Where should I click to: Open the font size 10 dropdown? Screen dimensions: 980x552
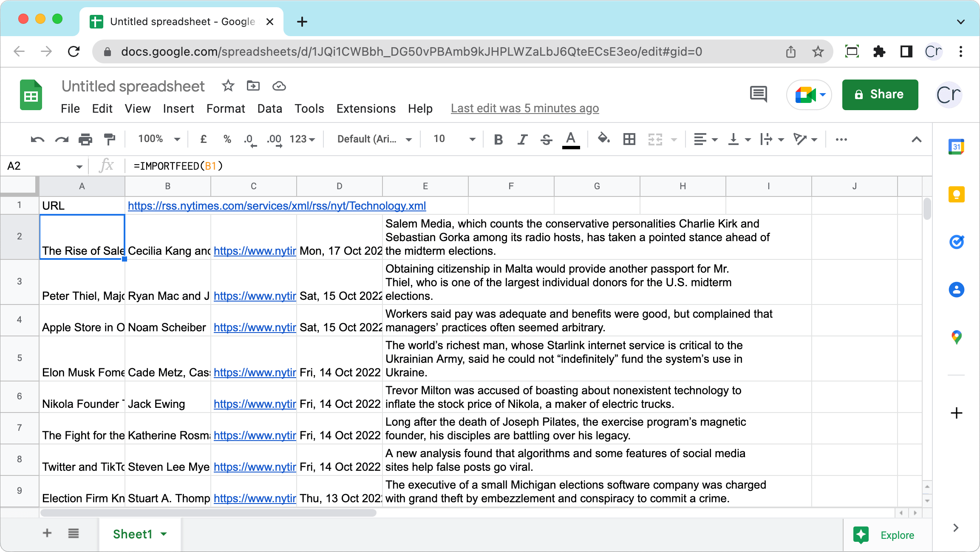tap(454, 139)
